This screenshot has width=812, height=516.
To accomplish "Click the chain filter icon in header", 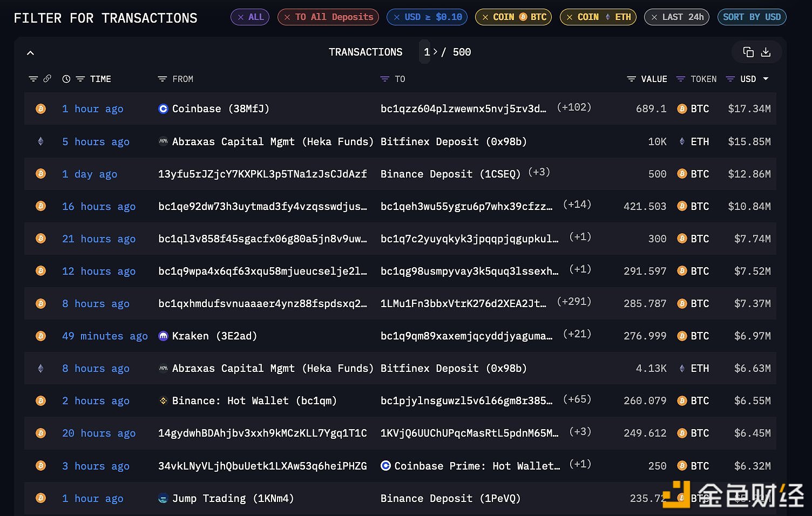I will click(33, 79).
